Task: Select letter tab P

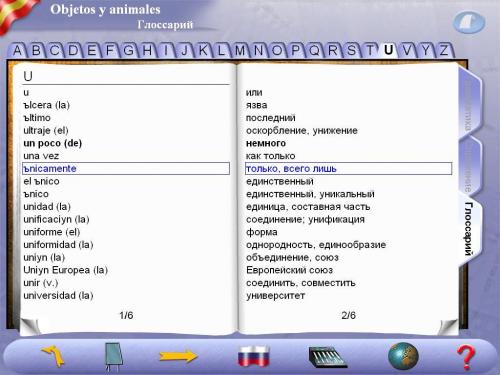Action: click(295, 51)
